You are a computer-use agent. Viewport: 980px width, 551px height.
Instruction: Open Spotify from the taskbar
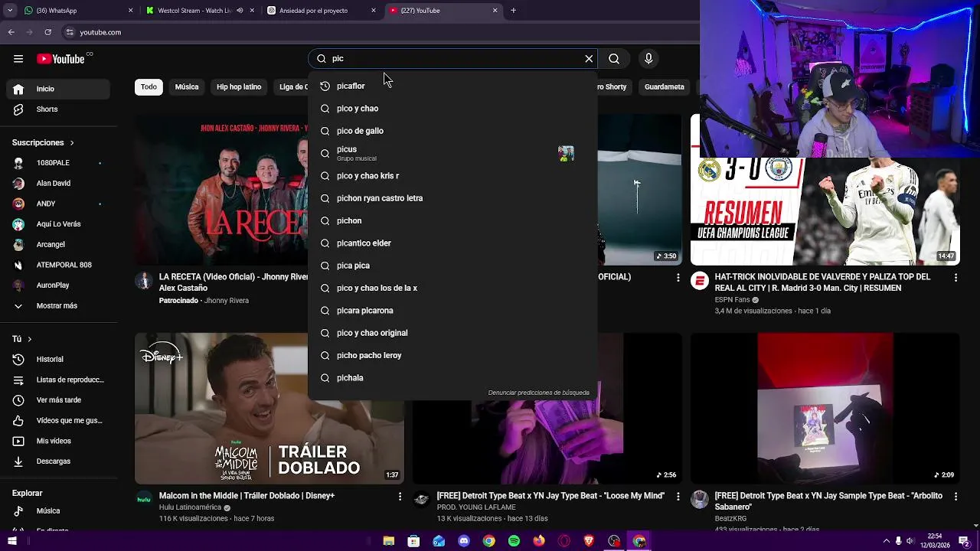tap(514, 541)
